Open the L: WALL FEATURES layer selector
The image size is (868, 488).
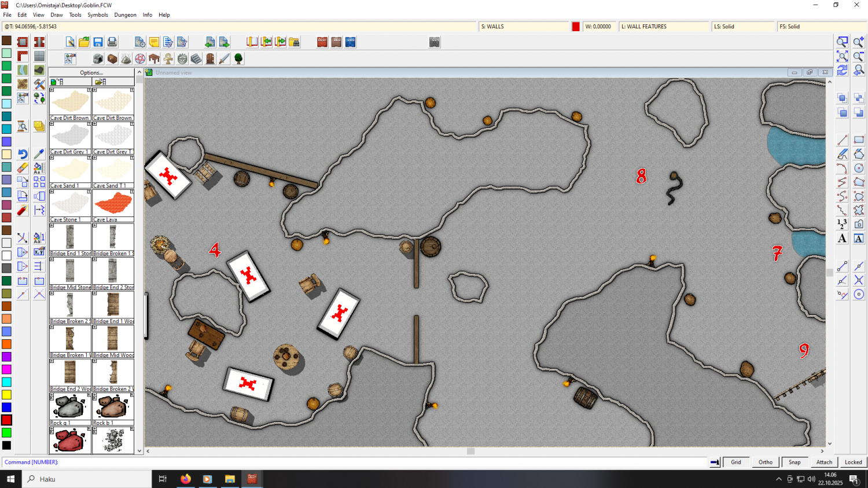663,27
